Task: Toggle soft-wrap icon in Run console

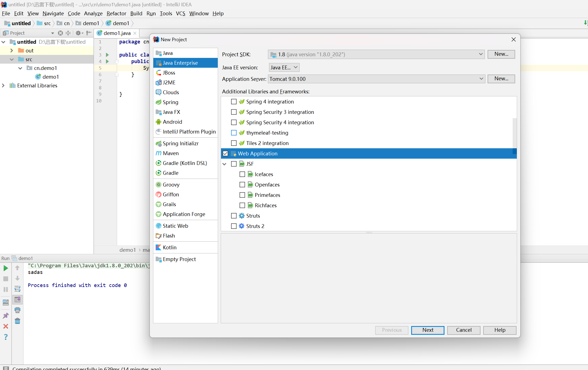Action: (17, 289)
